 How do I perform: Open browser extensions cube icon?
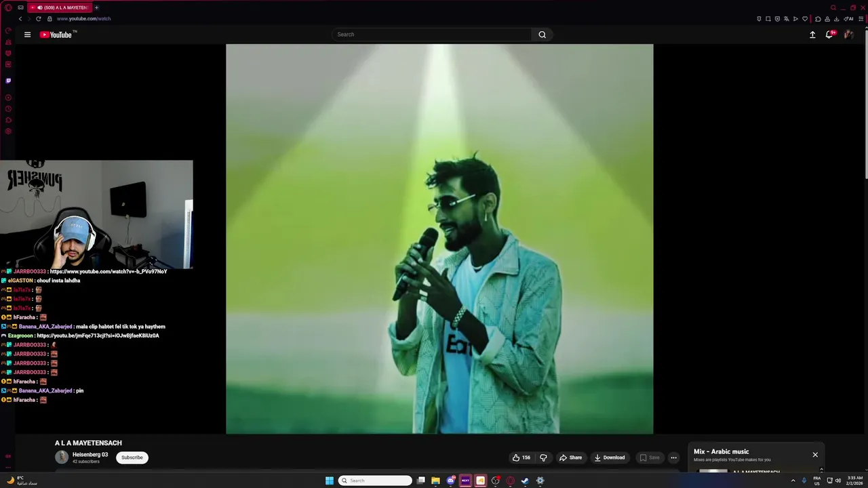818,19
